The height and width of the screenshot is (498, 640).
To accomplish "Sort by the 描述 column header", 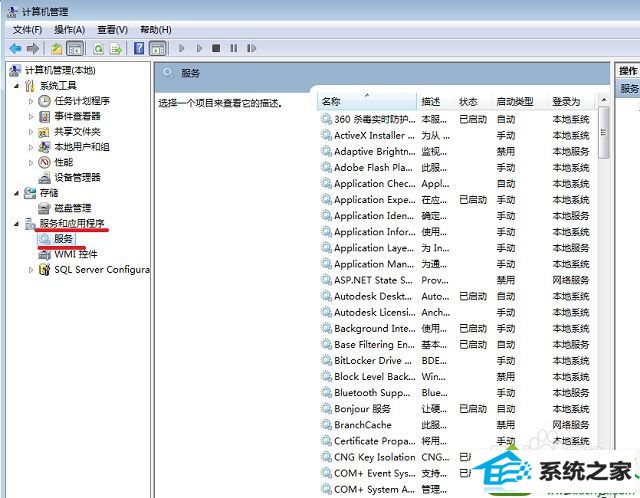I will (x=436, y=101).
